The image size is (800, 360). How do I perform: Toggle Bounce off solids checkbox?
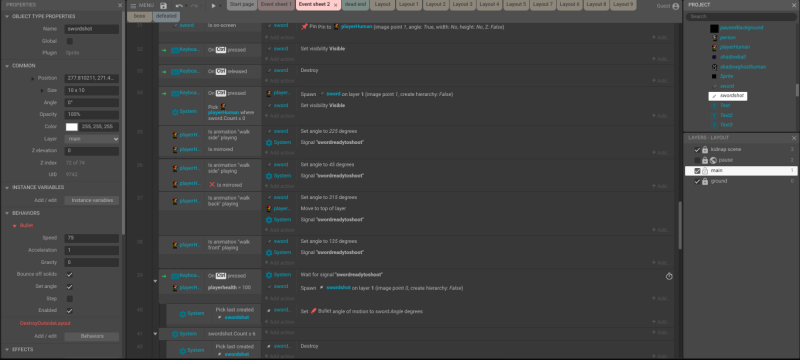[x=70, y=274]
